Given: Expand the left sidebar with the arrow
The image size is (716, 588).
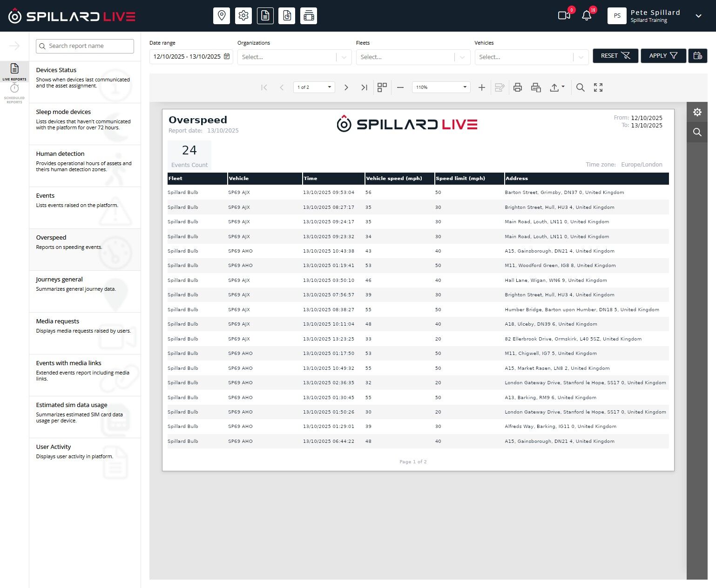Looking at the screenshot, I should (14, 46).
